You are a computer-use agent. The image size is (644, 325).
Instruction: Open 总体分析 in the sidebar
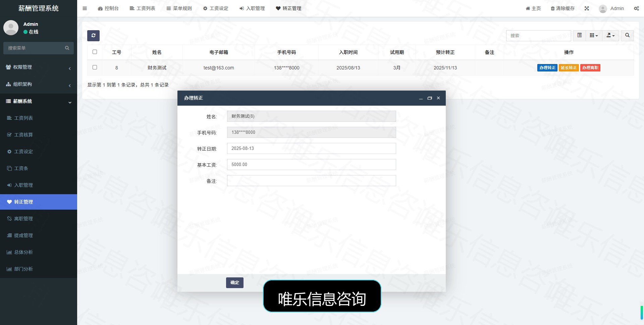(x=39, y=252)
